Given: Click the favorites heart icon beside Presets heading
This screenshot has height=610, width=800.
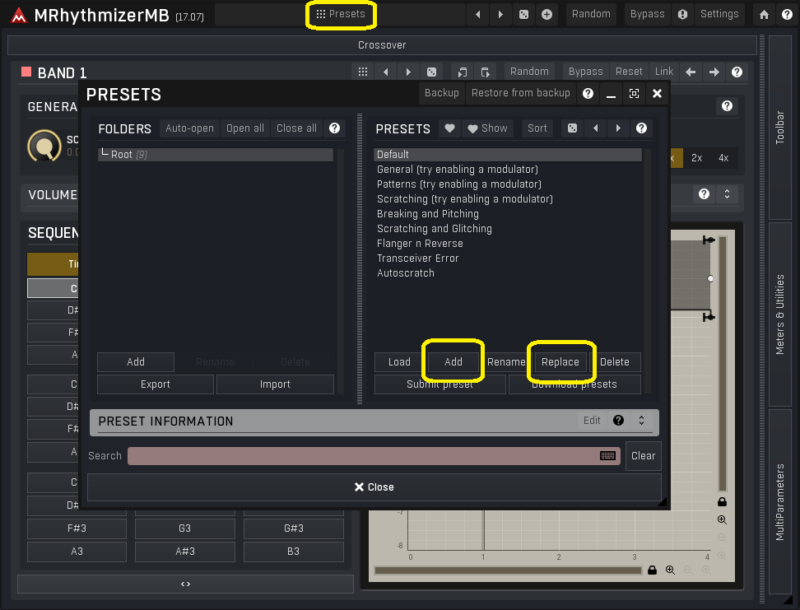Looking at the screenshot, I should tap(450, 128).
